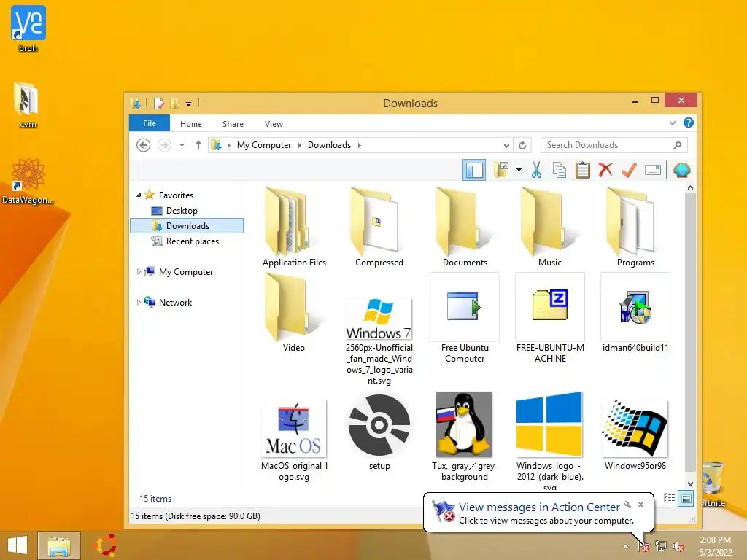Viewport: 747px width, 560px height.
Task: Select Downloads in the navigation pane
Action: click(x=187, y=226)
